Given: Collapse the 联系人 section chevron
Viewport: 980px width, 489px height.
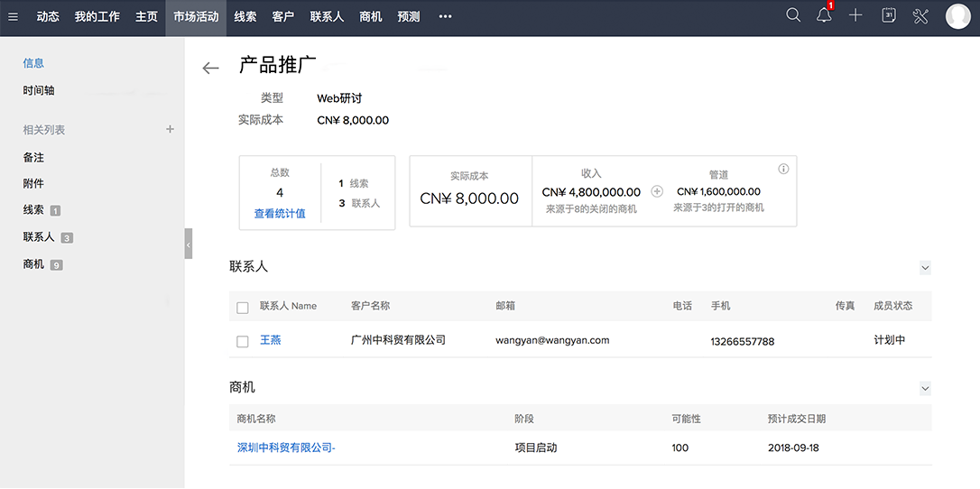Looking at the screenshot, I should point(924,268).
